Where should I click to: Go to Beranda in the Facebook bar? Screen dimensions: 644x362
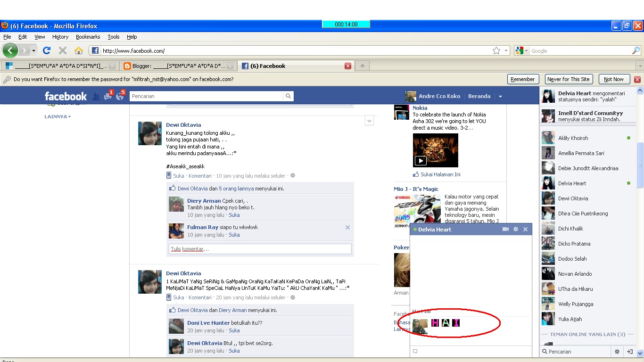[479, 96]
